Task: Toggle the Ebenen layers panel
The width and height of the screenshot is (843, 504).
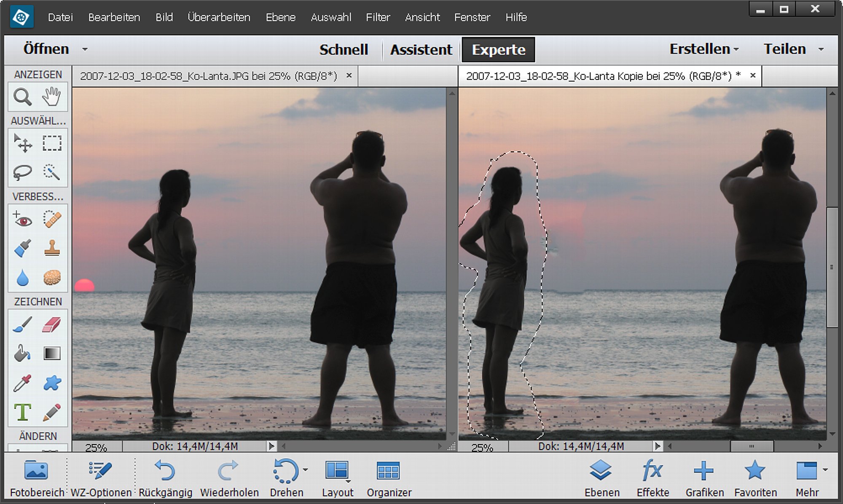Action: click(x=601, y=478)
